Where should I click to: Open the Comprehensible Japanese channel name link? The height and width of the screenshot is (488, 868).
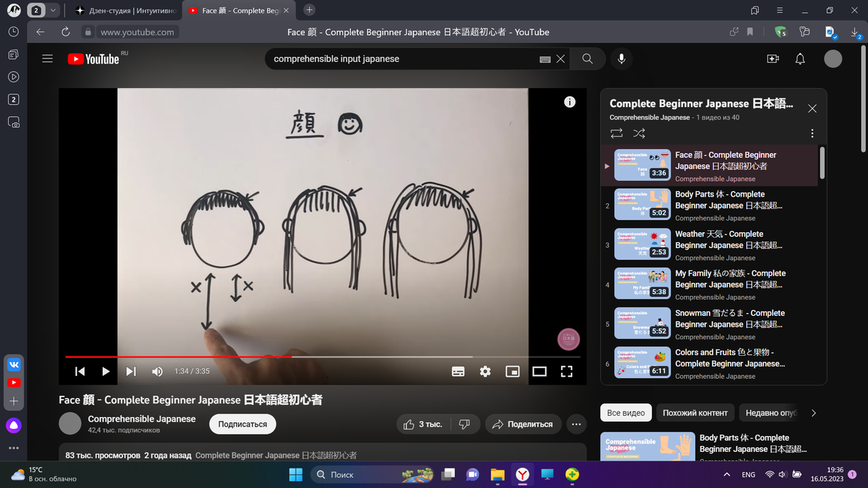pos(142,419)
